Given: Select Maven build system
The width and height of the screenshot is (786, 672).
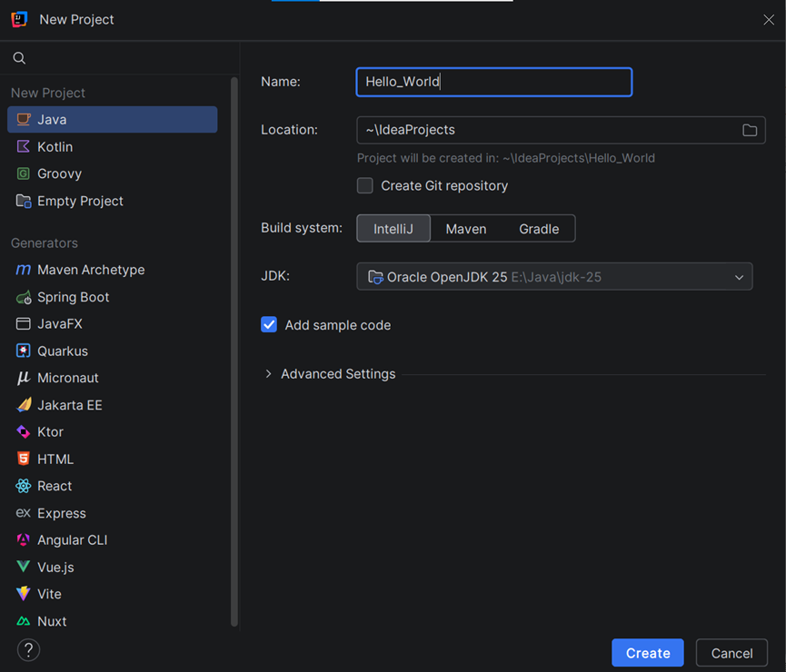Looking at the screenshot, I should pos(466,229).
